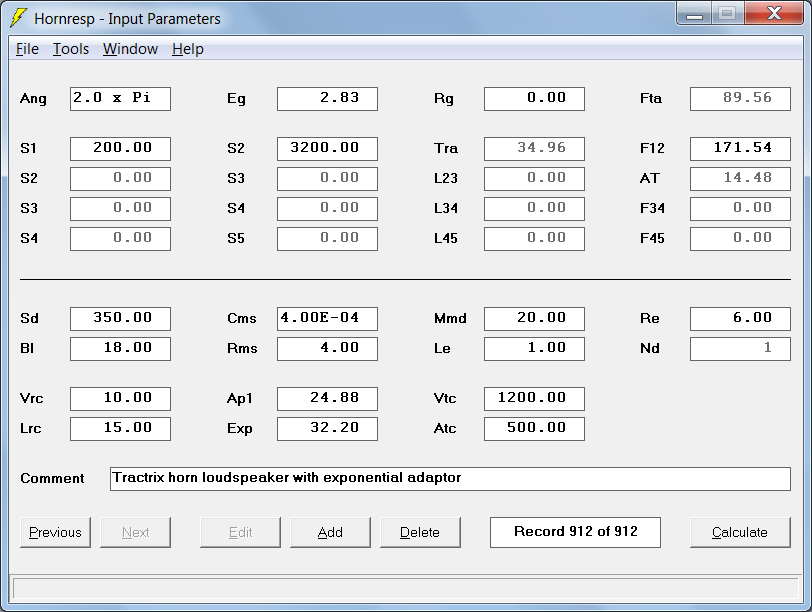Click the S5 field

(x=327, y=239)
